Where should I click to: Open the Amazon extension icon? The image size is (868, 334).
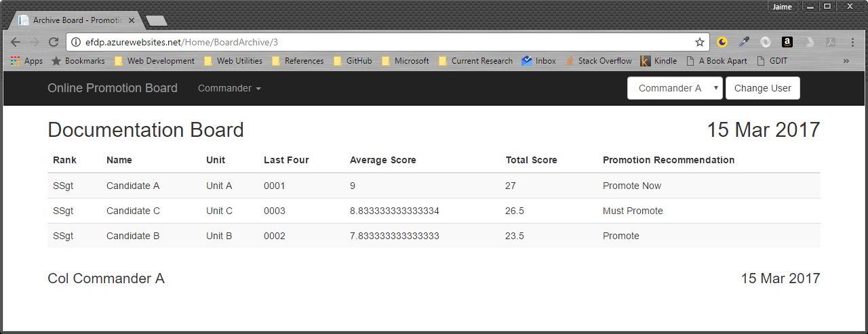point(787,42)
